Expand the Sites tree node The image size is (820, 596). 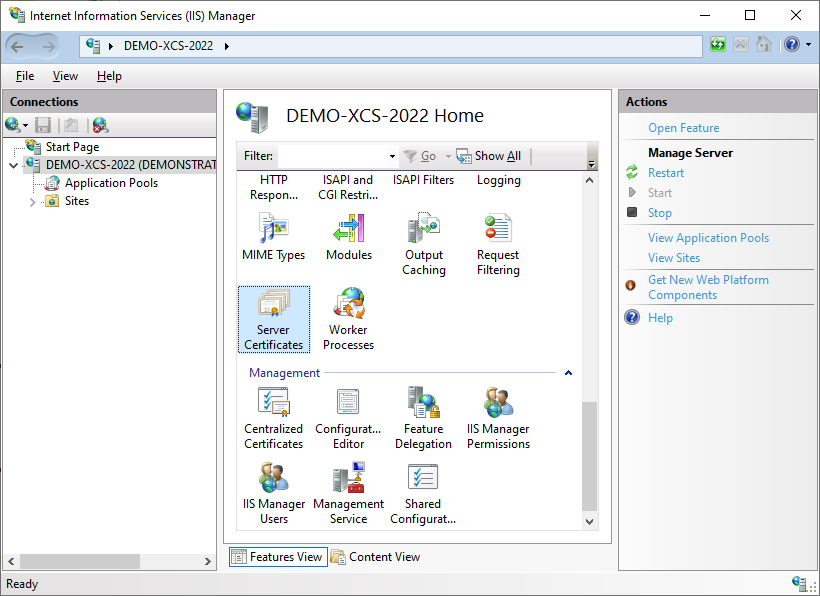32,202
